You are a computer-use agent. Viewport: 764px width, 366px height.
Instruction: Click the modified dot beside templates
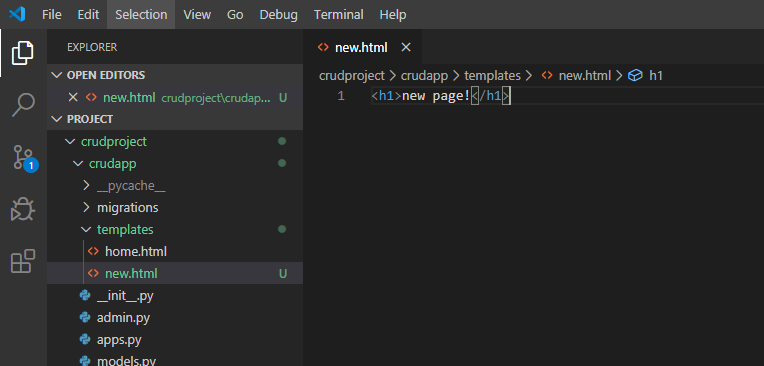pos(282,229)
